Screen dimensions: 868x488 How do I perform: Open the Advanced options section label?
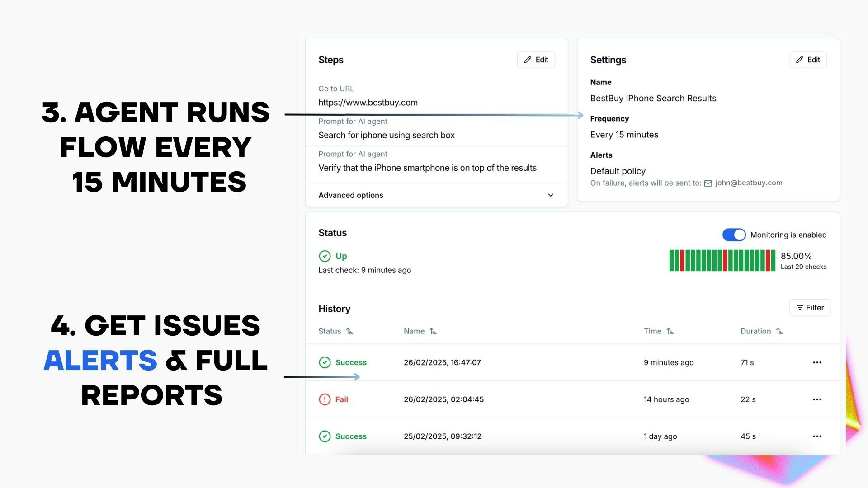coord(351,195)
